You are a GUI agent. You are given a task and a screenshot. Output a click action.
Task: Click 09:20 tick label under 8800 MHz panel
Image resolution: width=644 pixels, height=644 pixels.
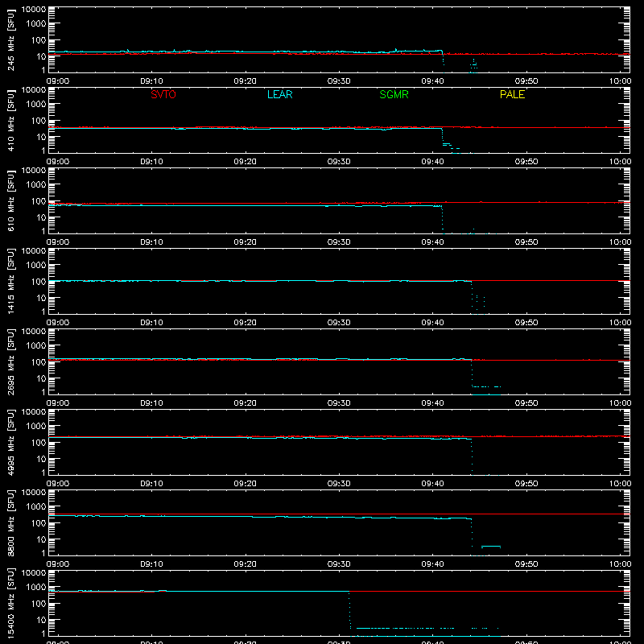[246, 564]
